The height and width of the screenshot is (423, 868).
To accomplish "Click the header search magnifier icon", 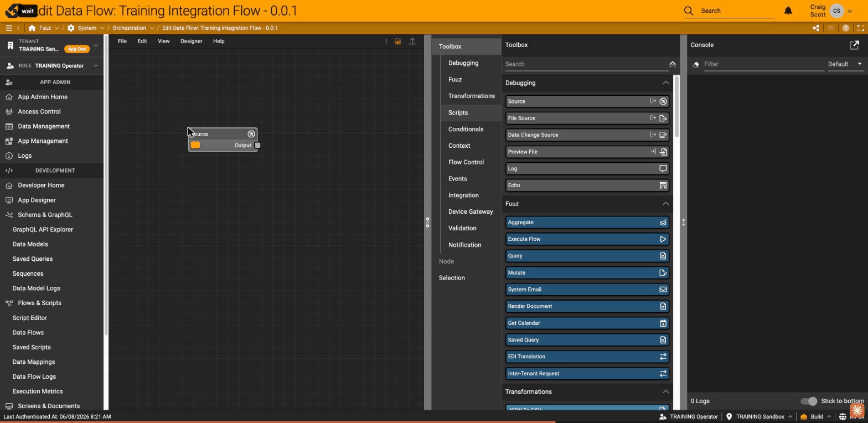I will tap(689, 11).
